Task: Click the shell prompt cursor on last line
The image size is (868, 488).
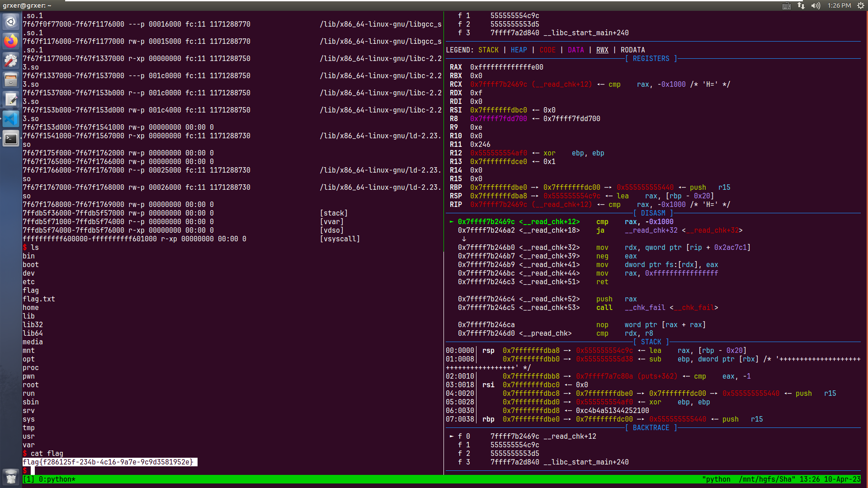Action: pyautogui.click(x=33, y=471)
